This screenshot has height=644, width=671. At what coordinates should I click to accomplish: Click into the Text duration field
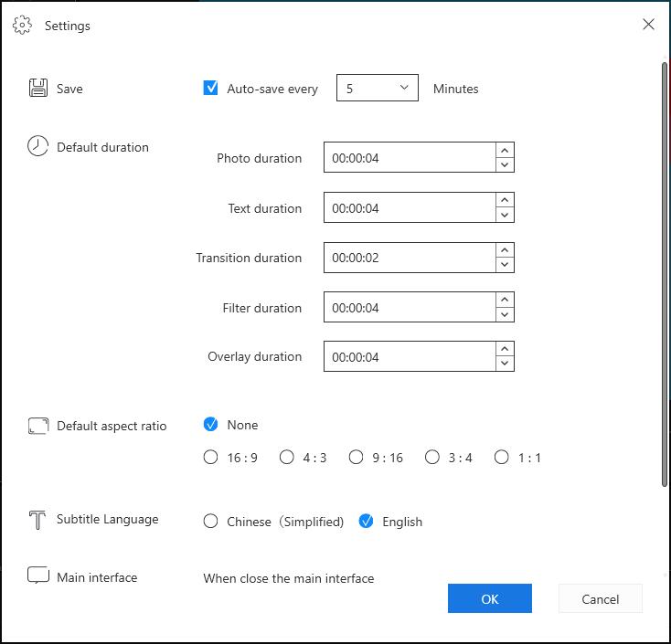(410, 208)
